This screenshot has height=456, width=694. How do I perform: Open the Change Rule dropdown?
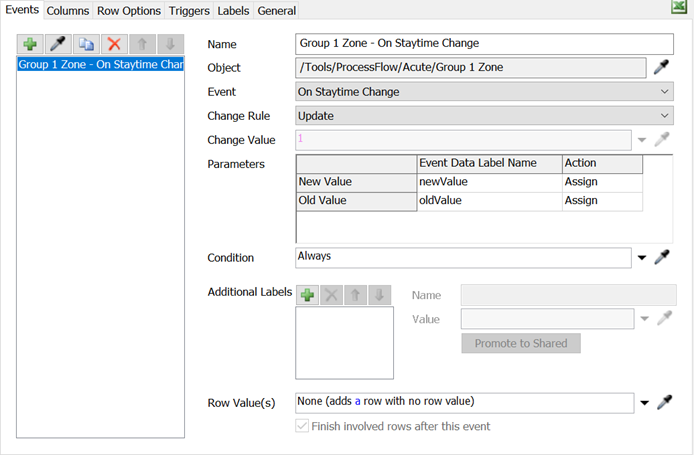[x=665, y=116]
